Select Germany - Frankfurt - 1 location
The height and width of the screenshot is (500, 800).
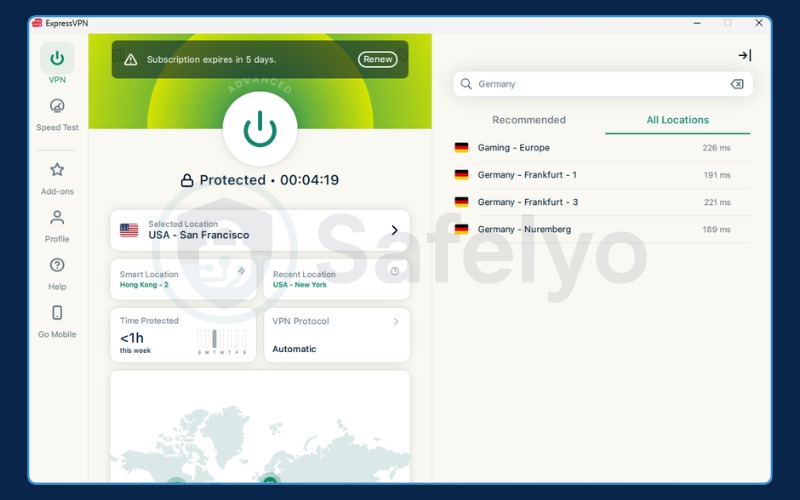pyautogui.click(x=527, y=175)
